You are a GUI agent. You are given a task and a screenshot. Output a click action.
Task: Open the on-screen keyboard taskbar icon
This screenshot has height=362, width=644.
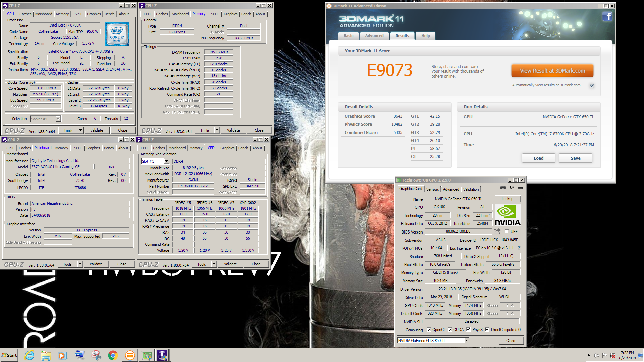pyautogui.click(x=80, y=355)
